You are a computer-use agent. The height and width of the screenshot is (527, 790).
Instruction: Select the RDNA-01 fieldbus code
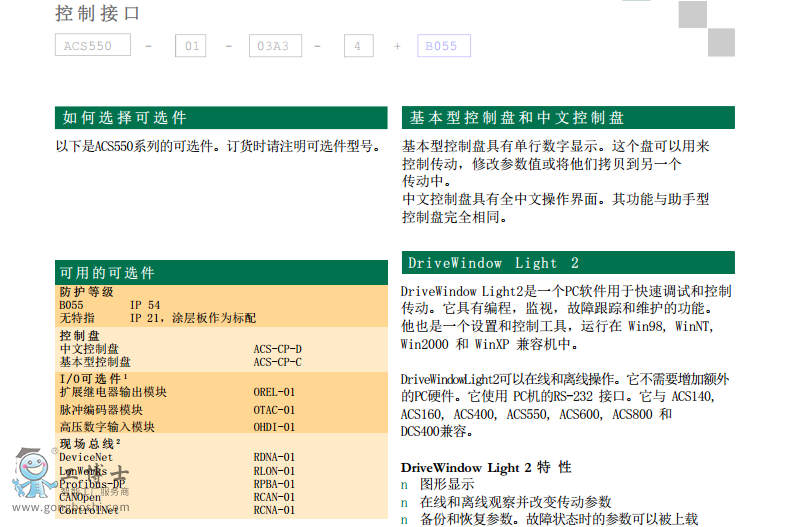tap(274, 457)
